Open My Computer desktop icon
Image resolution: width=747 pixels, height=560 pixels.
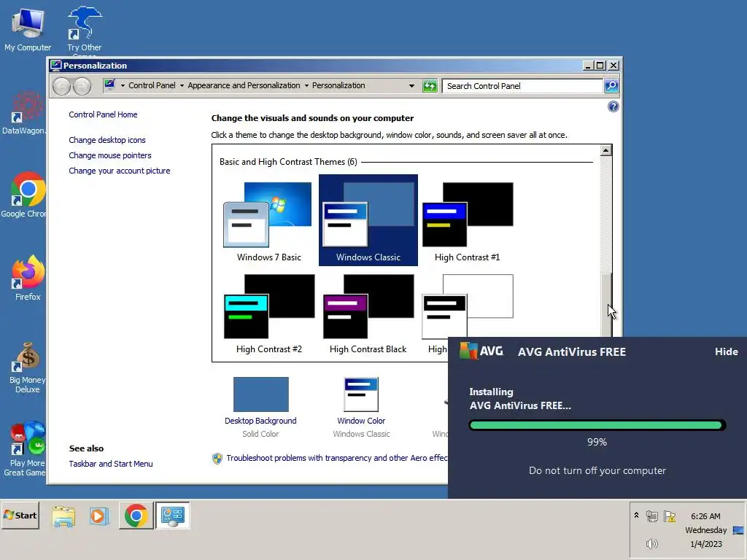click(x=28, y=28)
